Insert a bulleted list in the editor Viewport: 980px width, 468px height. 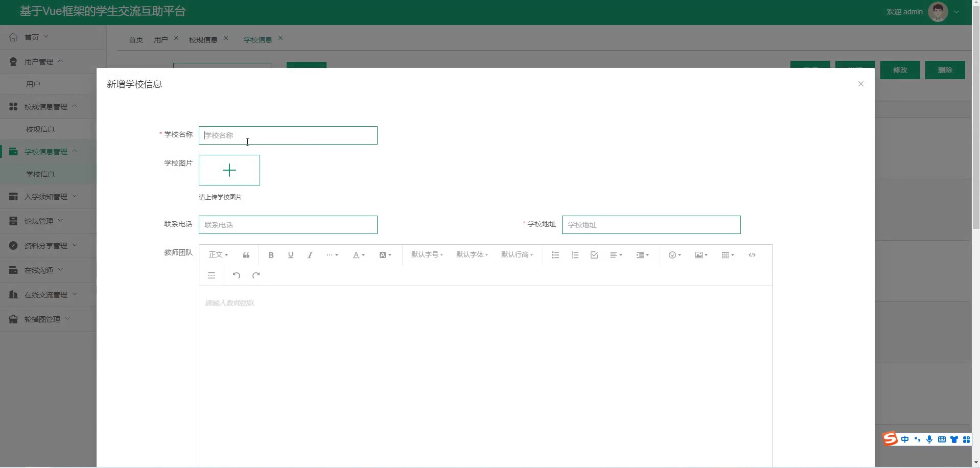555,255
